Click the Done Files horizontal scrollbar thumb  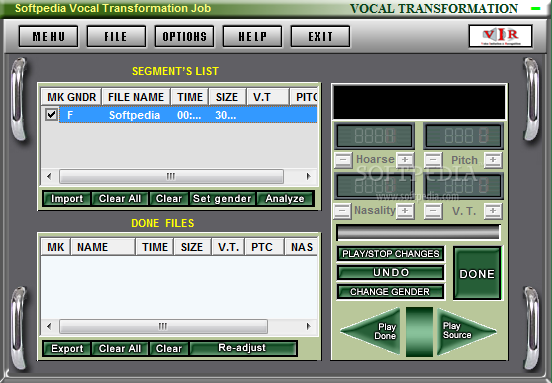click(x=163, y=326)
